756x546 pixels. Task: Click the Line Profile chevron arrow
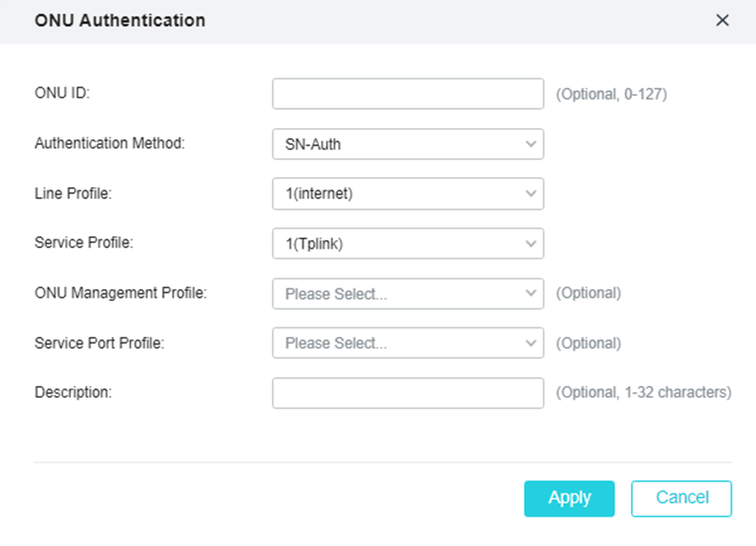(x=530, y=194)
